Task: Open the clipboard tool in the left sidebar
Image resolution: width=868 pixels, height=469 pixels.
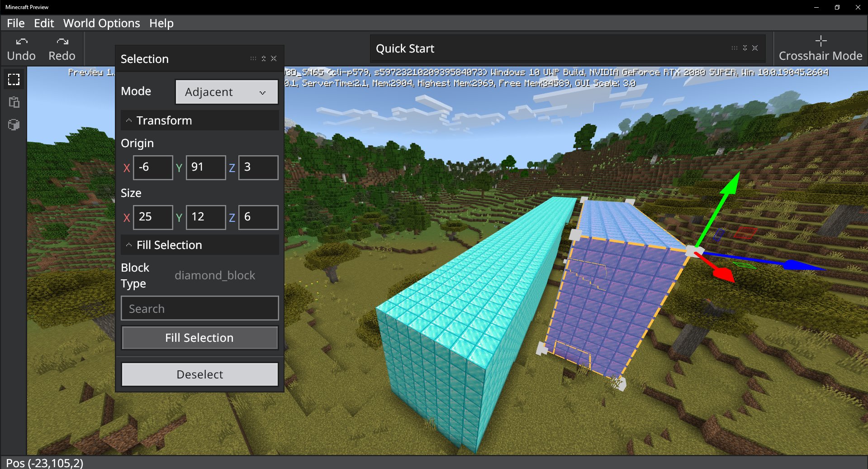Action: point(14,102)
